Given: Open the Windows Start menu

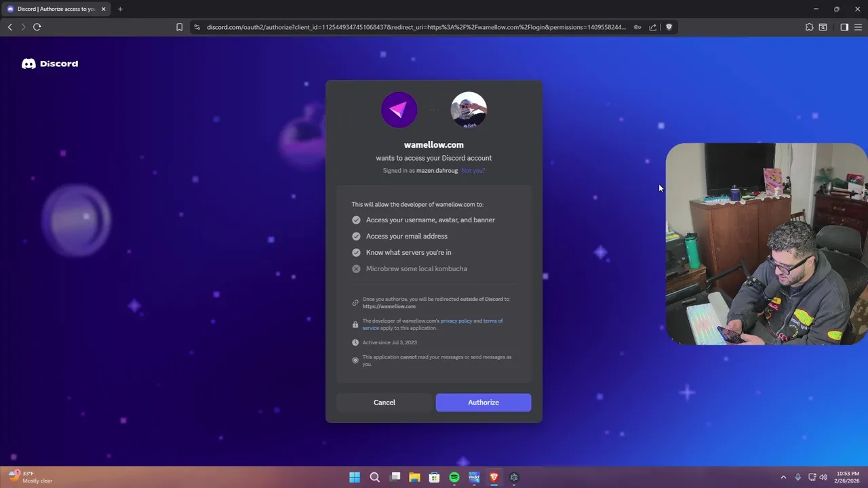Looking at the screenshot, I should pyautogui.click(x=355, y=477).
